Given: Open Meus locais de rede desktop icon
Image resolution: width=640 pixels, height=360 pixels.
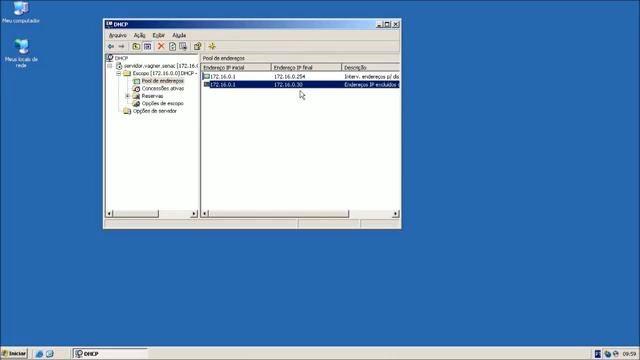Looking at the screenshot, I should point(21,47).
